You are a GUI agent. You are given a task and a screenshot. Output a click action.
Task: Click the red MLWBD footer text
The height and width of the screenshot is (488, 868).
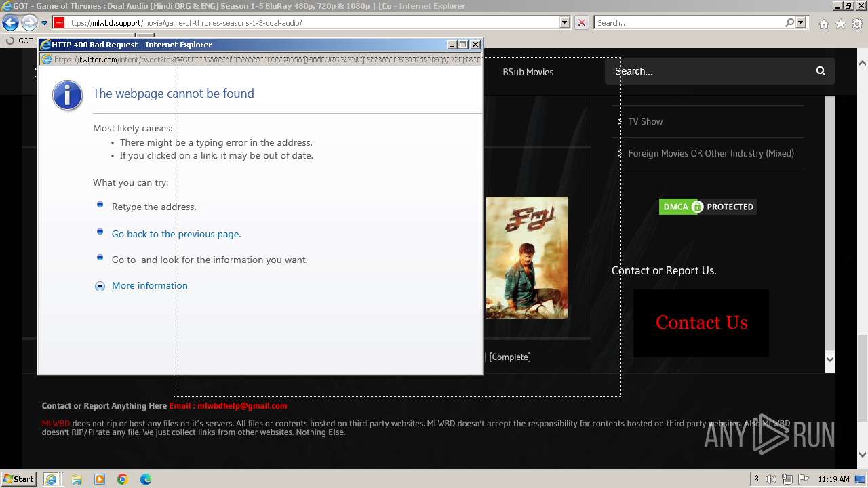(x=56, y=424)
